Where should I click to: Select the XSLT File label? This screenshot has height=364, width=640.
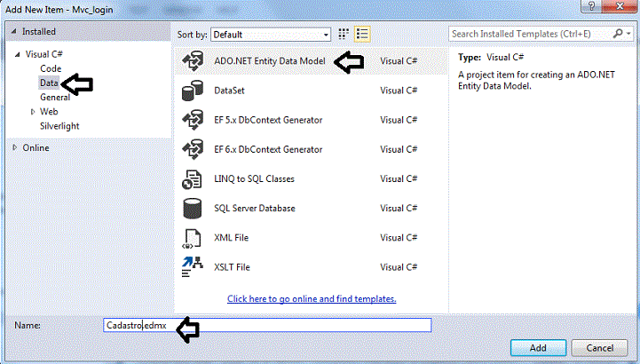point(233,267)
